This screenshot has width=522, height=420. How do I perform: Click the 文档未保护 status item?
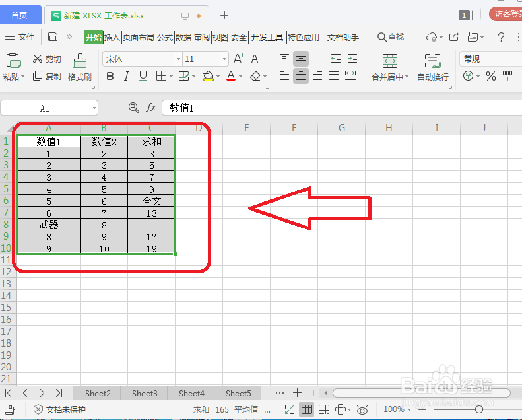[60, 409]
